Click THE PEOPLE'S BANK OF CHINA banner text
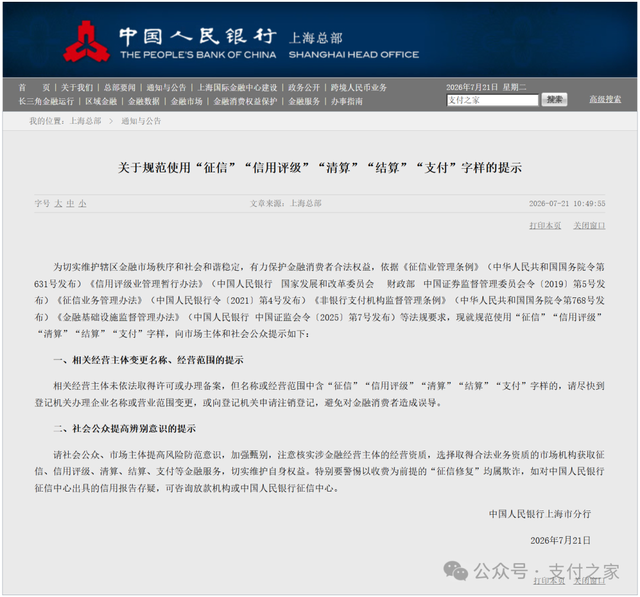Viewport: 640px width, 597px height. 198,55
